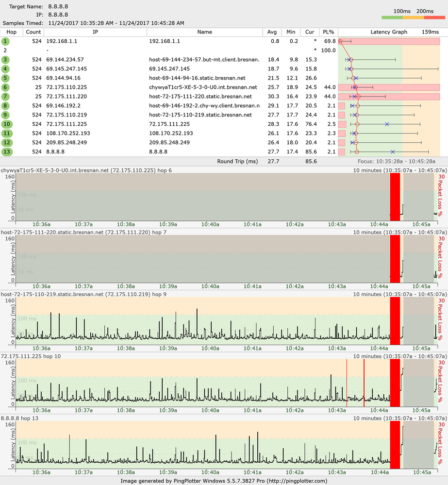Viewport: 448px width, 485px height.
Task: Sort by the PL% column header
Action: pyautogui.click(x=328, y=32)
